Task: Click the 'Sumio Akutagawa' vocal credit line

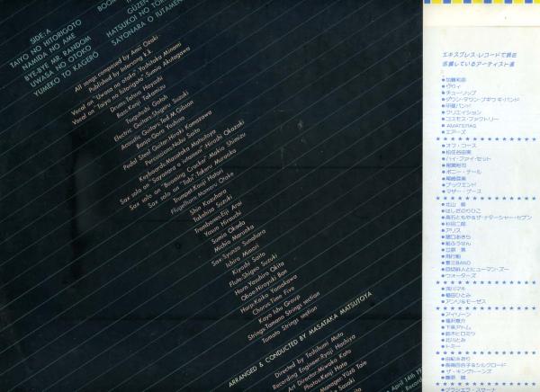Action: pyautogui.click(x=130, y=85)
